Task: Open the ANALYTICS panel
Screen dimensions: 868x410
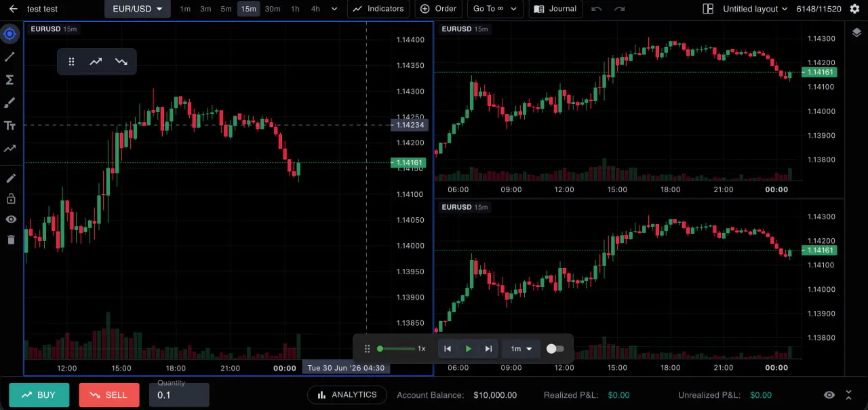Action: click(x=347, y=395)
